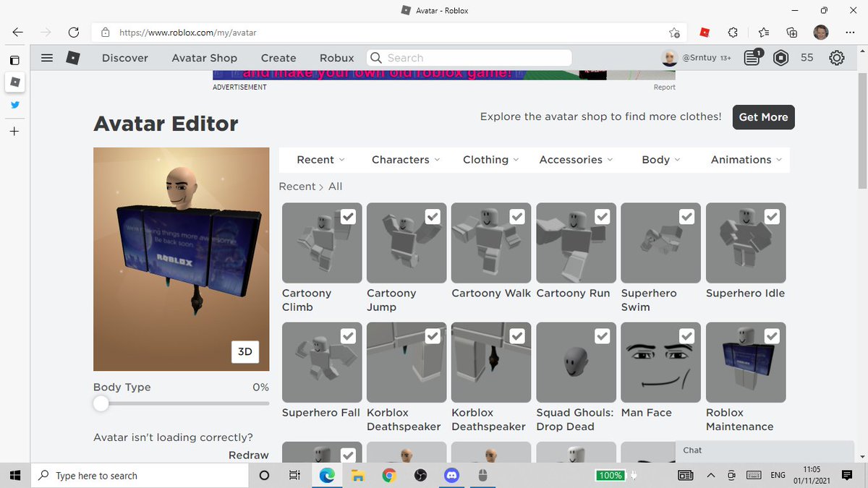Open OBS Studio from taskbar
Viewport: 868px width, 488px height.
420,475
